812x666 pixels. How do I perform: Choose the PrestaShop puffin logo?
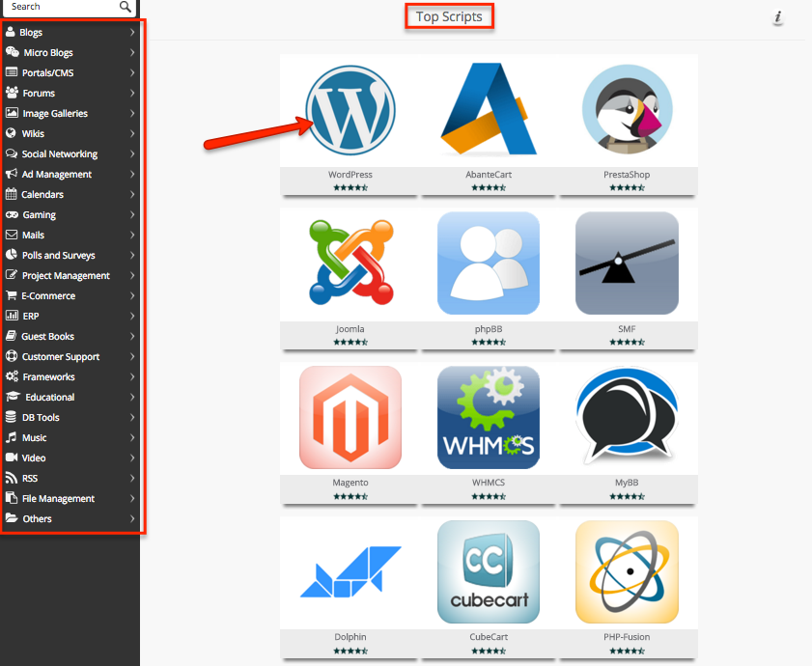point(628,109)
